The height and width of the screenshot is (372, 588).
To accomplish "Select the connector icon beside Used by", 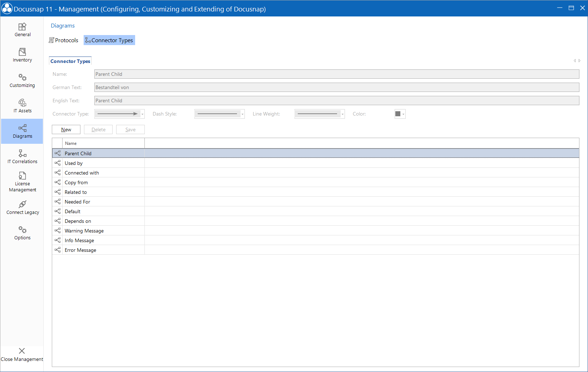I will [58, 163].
